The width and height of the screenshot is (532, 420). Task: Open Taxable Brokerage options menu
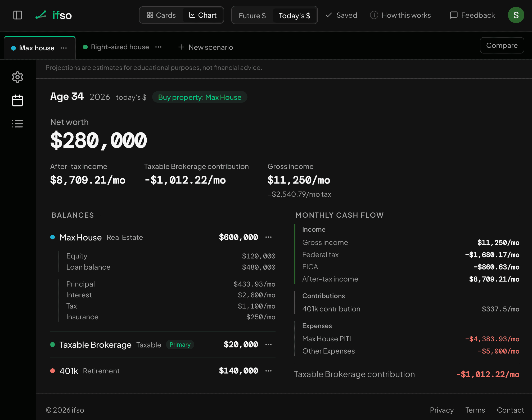tap(268, 345)
